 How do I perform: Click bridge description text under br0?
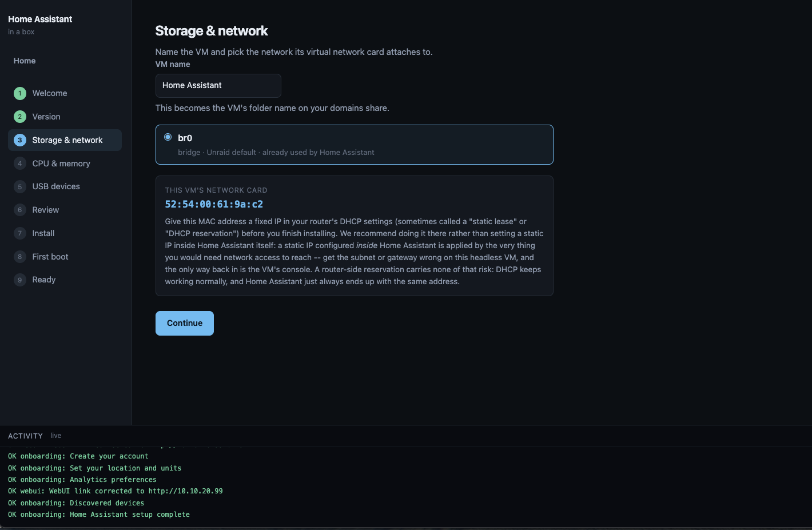(x=276, y=153)
